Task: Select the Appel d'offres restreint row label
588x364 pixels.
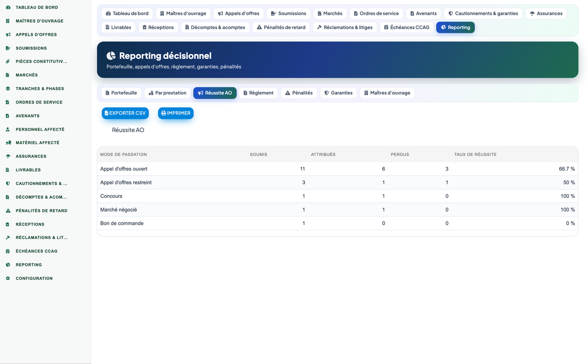Action: point(126,182)
